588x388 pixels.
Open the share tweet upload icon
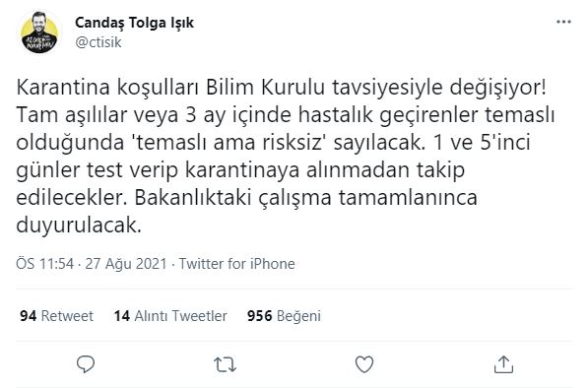(503, 364)
